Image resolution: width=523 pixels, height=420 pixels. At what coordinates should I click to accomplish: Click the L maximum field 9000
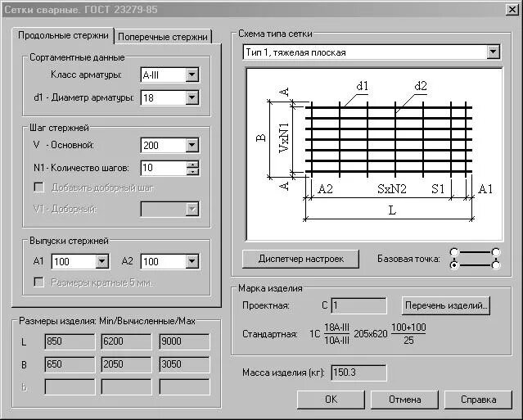coord(184,341)
